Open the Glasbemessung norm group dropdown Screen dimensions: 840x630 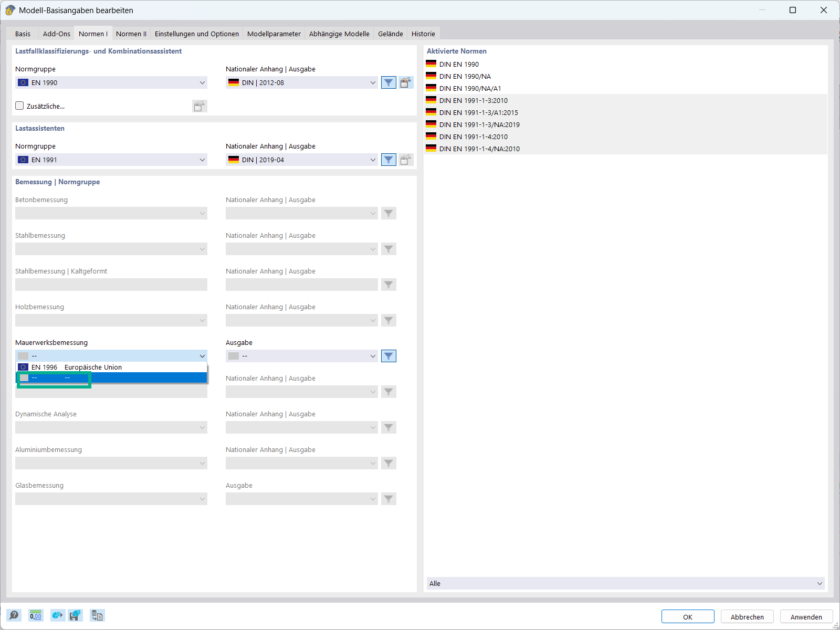(x=111, y=499)
